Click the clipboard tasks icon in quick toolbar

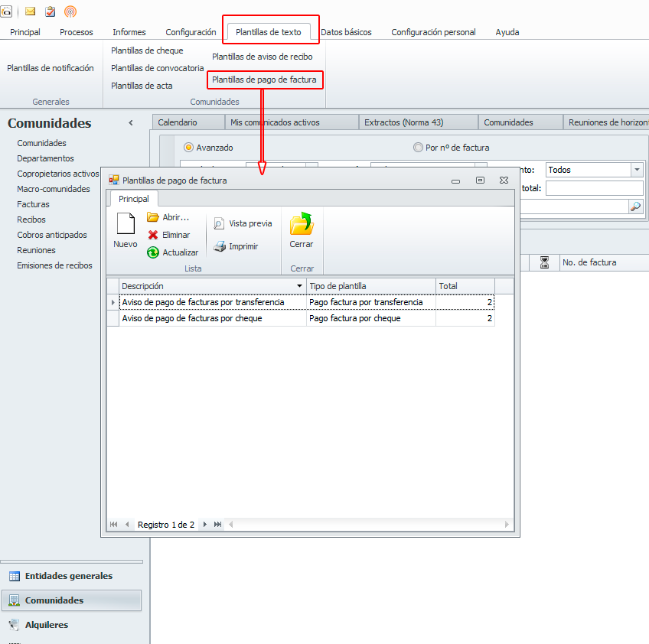tap(50, 11)
